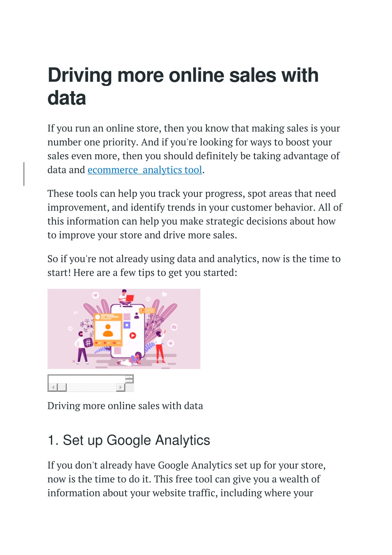
Task: Click the horizontal scrollbar track
Action: 91,387
